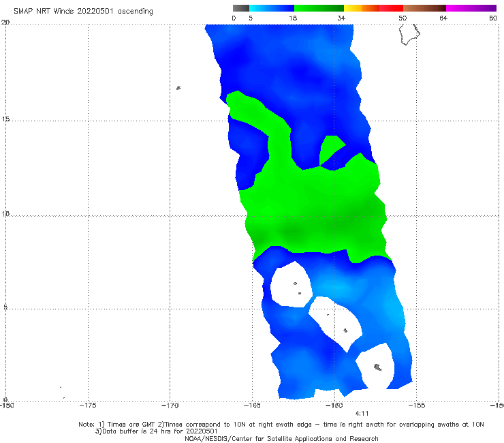This screenshot has height=443, width=504.
Task: Click the yellow-to-red segment of the colorbar
Action: point(373,8)
